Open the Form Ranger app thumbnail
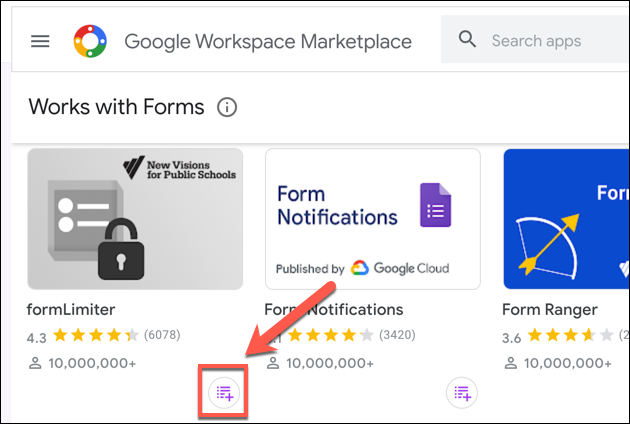 566,218
